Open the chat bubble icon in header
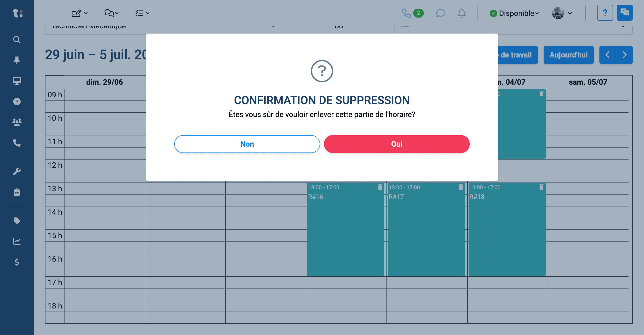This screenshot has width=644, height=335. point(440,13)
